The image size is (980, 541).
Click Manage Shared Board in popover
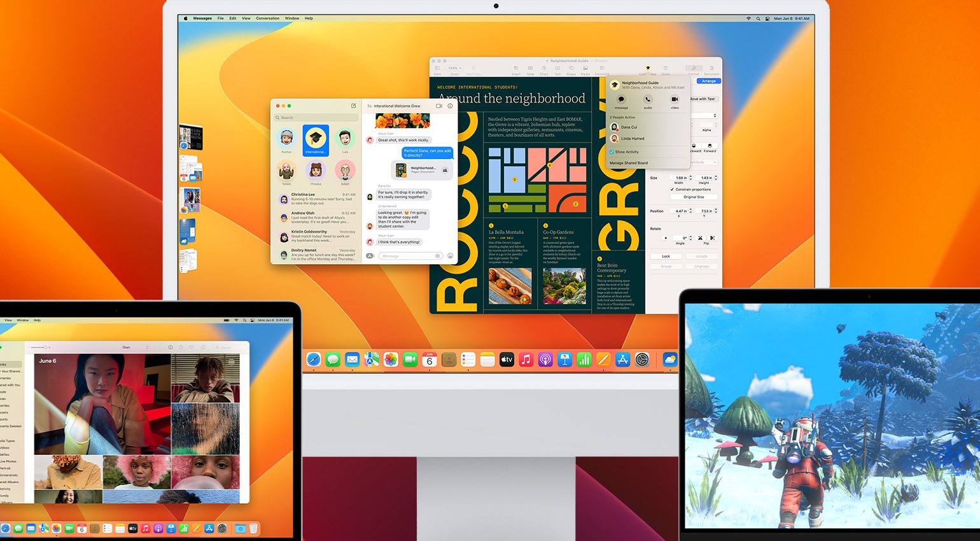tap(629, 163)
